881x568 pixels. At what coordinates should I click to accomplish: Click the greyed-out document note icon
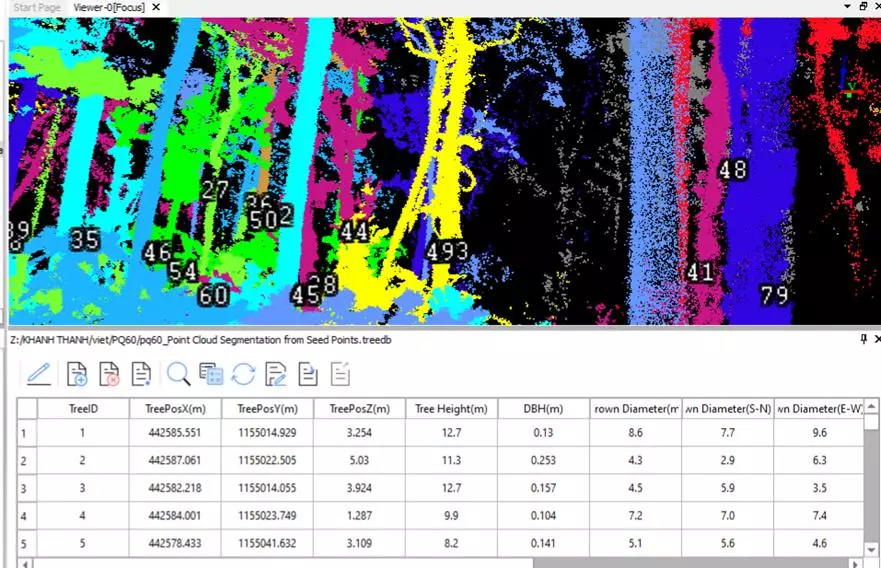[340, 374]
